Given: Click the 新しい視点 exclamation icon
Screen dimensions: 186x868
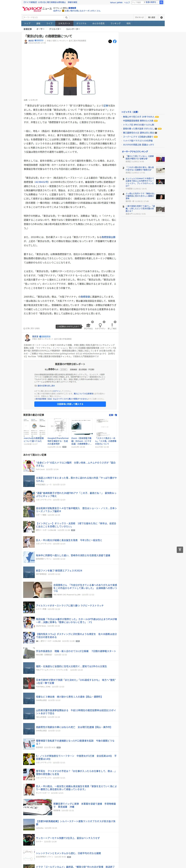Looking at the screenshot, I should point(112,325).
